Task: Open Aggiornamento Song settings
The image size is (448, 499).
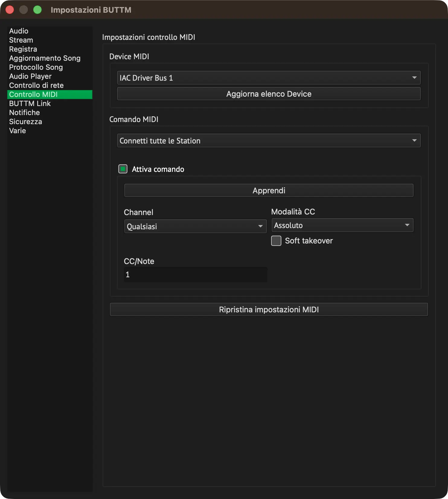Action: 50,58
